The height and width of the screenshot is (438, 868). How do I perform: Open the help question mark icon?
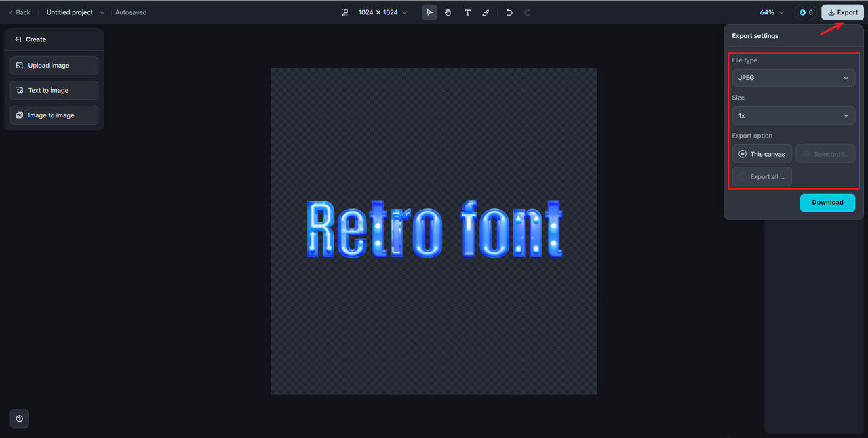(19, 418)
